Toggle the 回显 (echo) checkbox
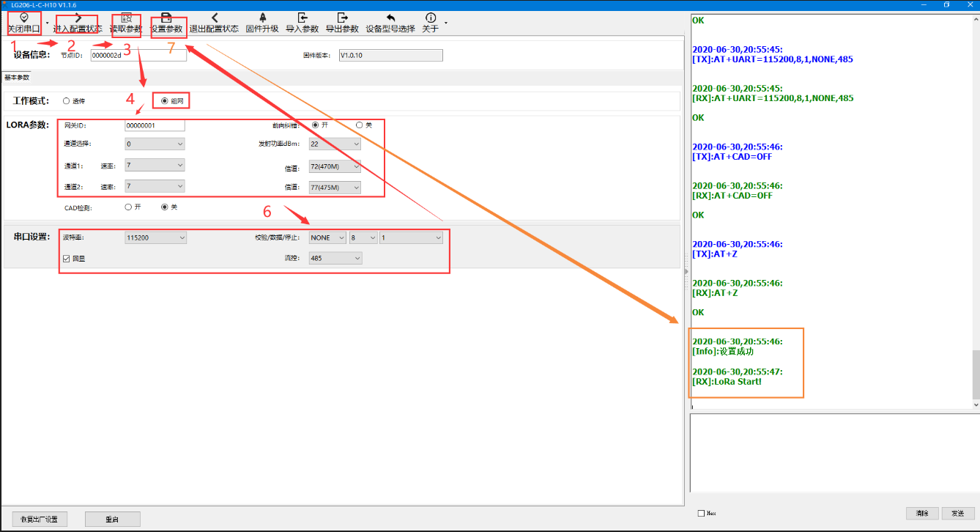This screenshot has height=532, width=980. [x=67, y=259]
